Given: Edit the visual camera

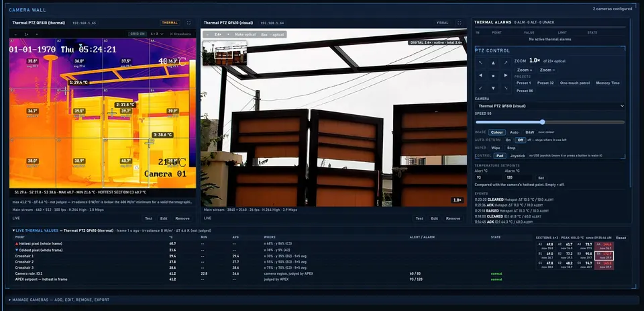Looking at the screenshot, I should (435, 218).
